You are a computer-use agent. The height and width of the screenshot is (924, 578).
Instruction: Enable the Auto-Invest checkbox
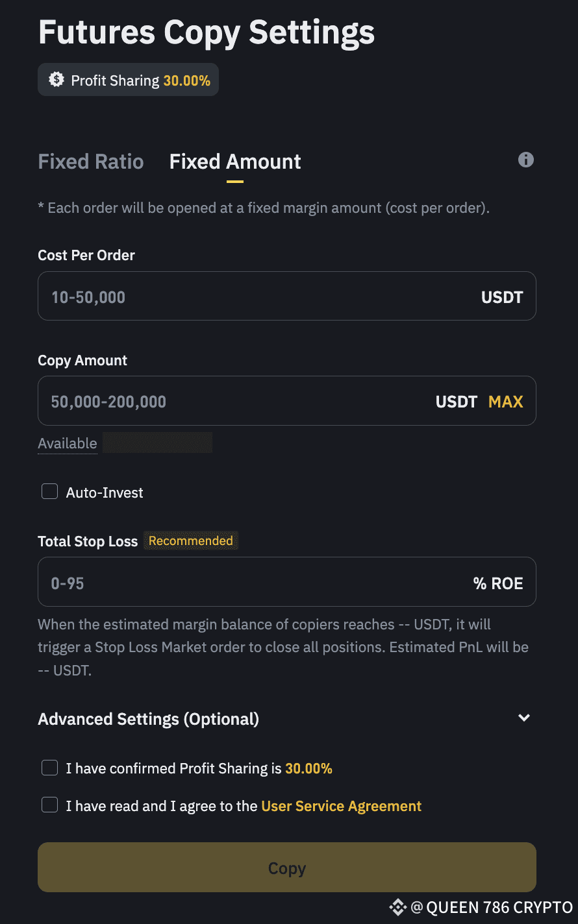click(50, 492)
